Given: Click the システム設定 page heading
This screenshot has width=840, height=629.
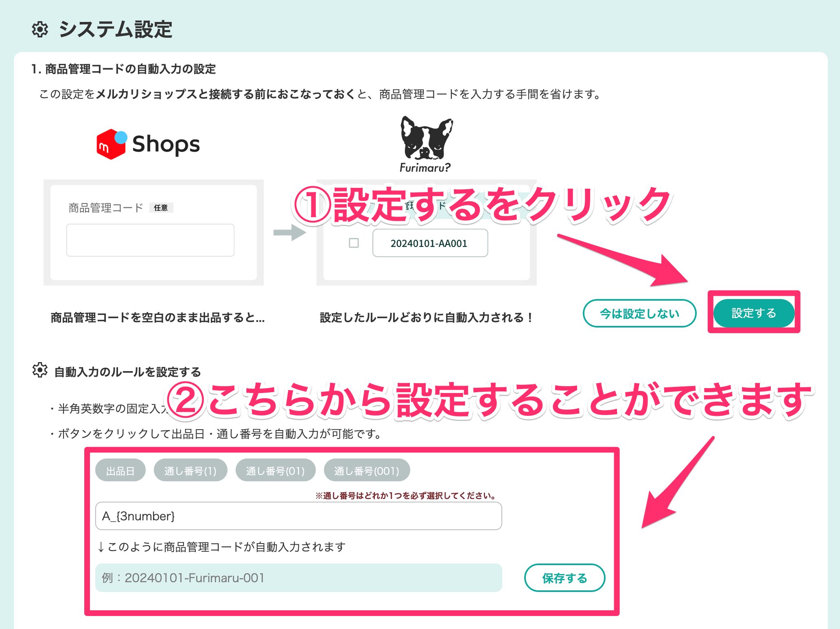Looking at the screenshot, I should (116, 30).
